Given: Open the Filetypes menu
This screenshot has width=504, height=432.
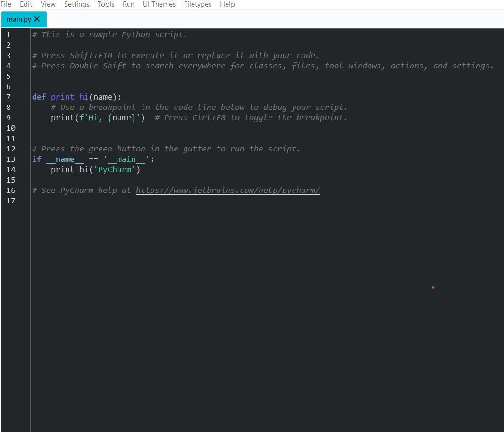Looking at the screenshot, I should pos(198,4).
